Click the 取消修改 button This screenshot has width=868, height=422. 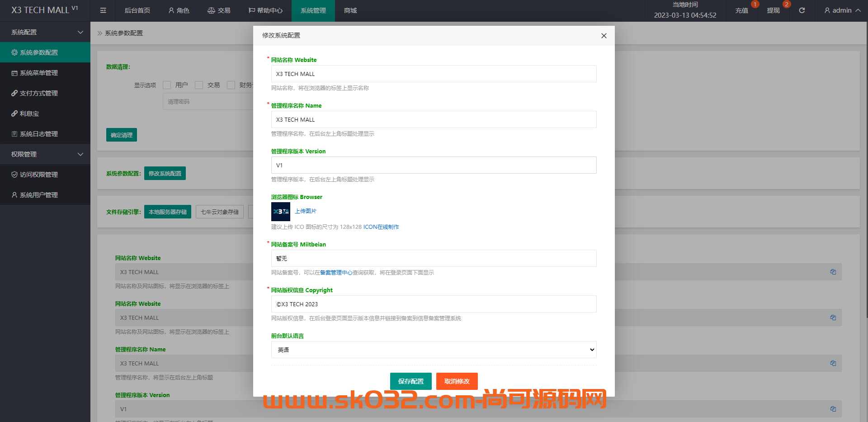[x=457, y=381]
